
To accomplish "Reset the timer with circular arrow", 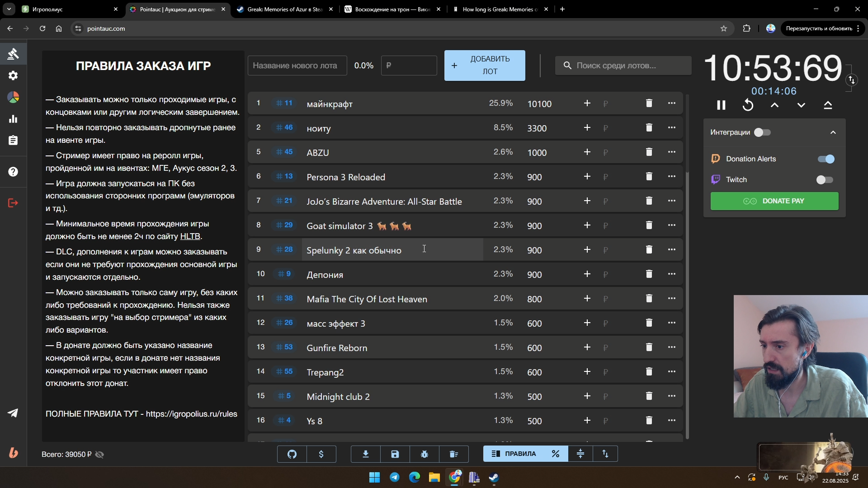I will point(748,105).
